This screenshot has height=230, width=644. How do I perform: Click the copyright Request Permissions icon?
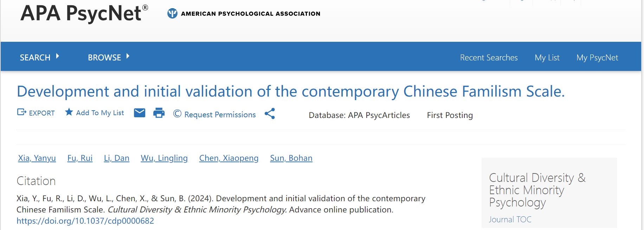(x=177, y=114)
